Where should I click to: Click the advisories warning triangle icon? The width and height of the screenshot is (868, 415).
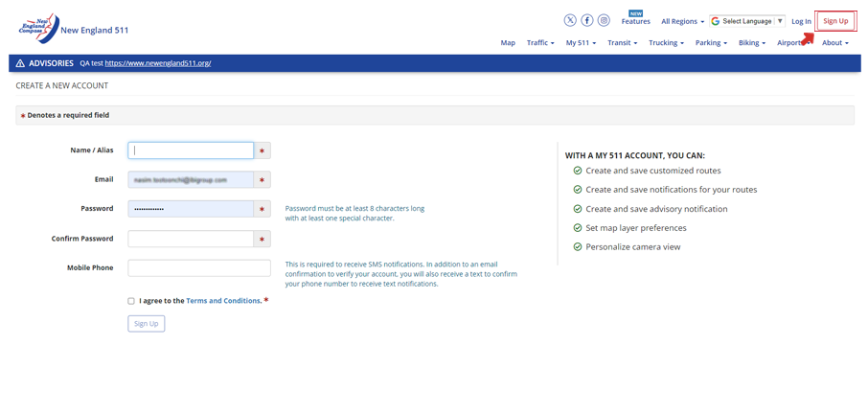point(20,63)
